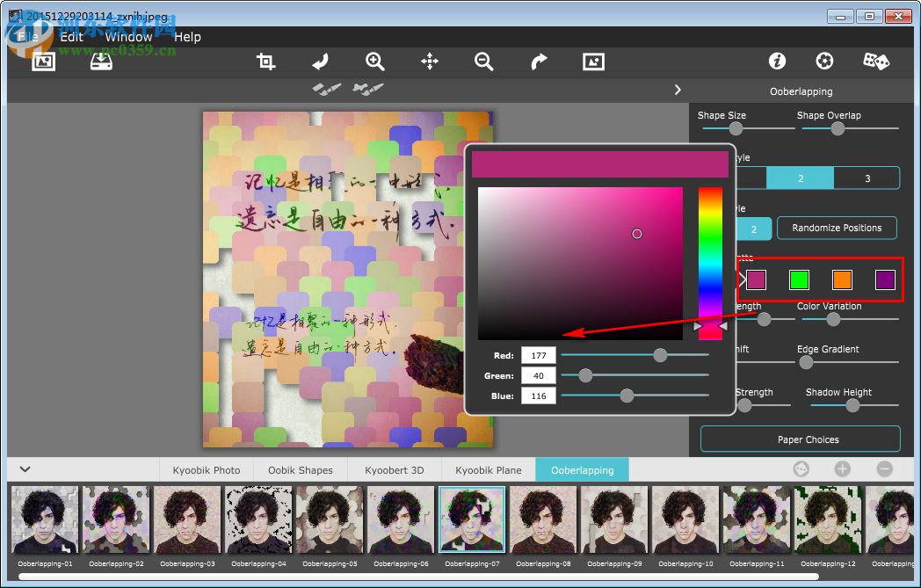
Task: Select the Ooberlapping-03 thumbnail
Action: tap(186, 520)
